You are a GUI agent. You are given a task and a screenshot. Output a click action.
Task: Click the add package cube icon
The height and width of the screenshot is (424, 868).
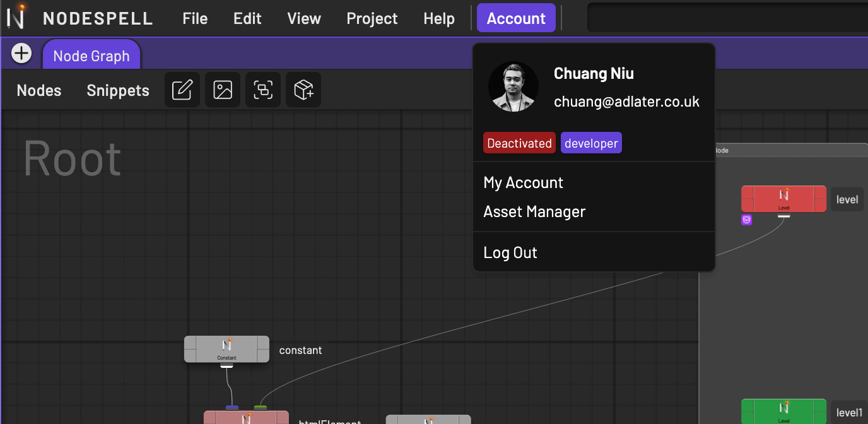tap(303, 90)
